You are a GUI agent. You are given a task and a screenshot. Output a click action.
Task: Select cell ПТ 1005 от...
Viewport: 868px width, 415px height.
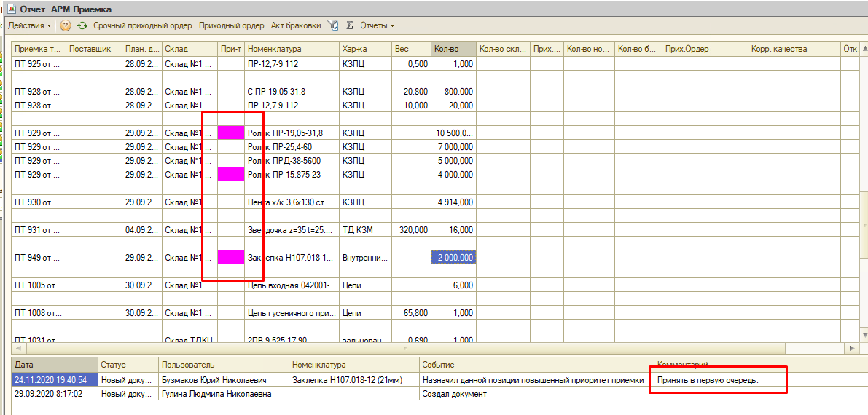[39, 285]
